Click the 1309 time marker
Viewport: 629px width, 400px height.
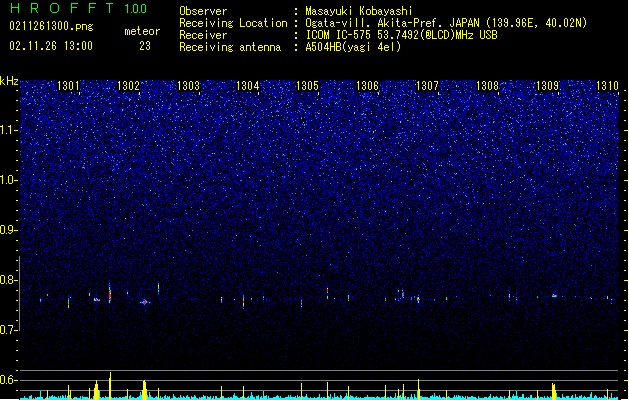point(547,86)
